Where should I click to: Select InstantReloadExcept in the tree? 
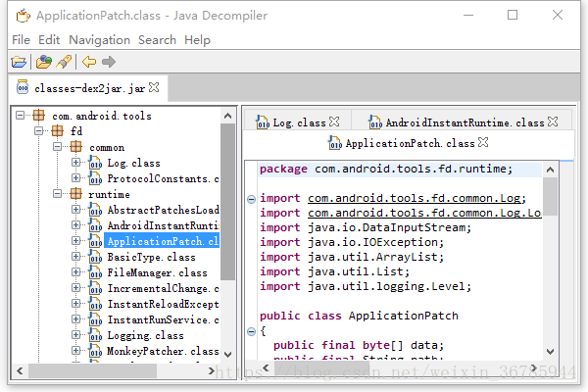point(163,304)
